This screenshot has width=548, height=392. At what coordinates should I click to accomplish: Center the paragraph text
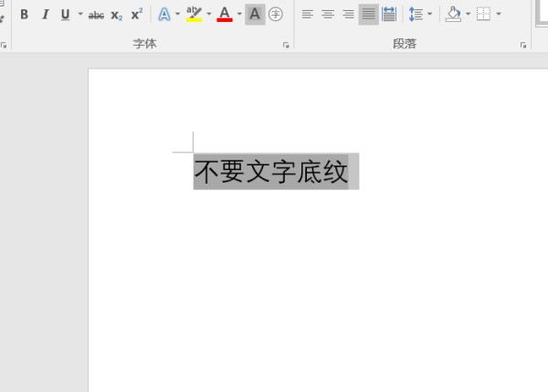[328, 15]
